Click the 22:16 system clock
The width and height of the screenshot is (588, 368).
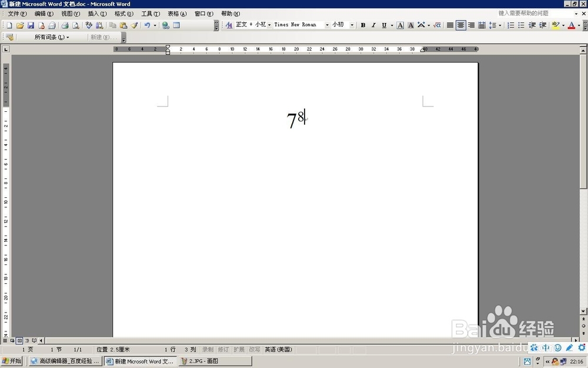coord(576,362)
